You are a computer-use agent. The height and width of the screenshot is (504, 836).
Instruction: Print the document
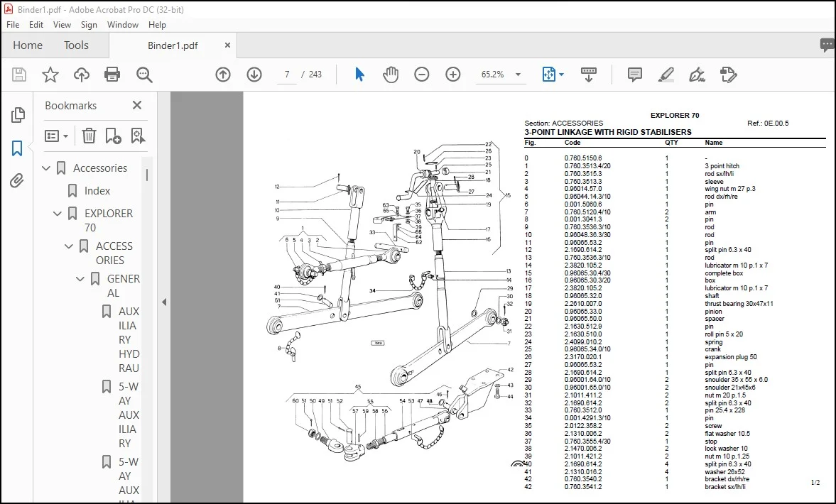[x=112, y=75]
